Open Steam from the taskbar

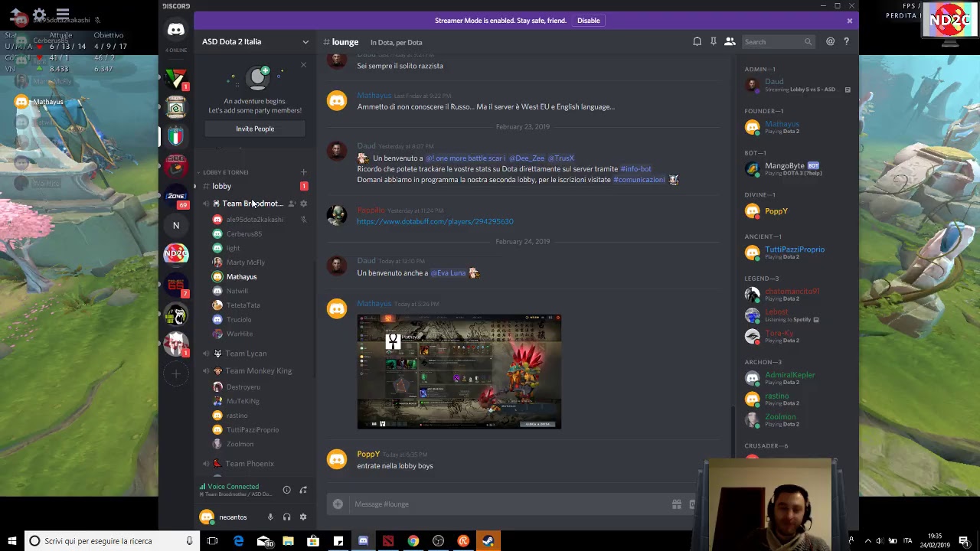click(488, 541)
